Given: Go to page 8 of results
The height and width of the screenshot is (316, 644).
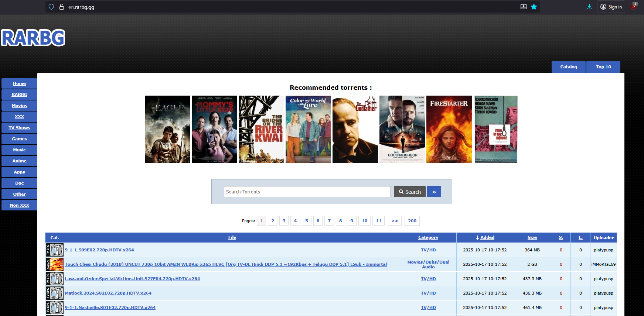Looking at the screenshot, I should pyautogui.click(x=340, y=221).
